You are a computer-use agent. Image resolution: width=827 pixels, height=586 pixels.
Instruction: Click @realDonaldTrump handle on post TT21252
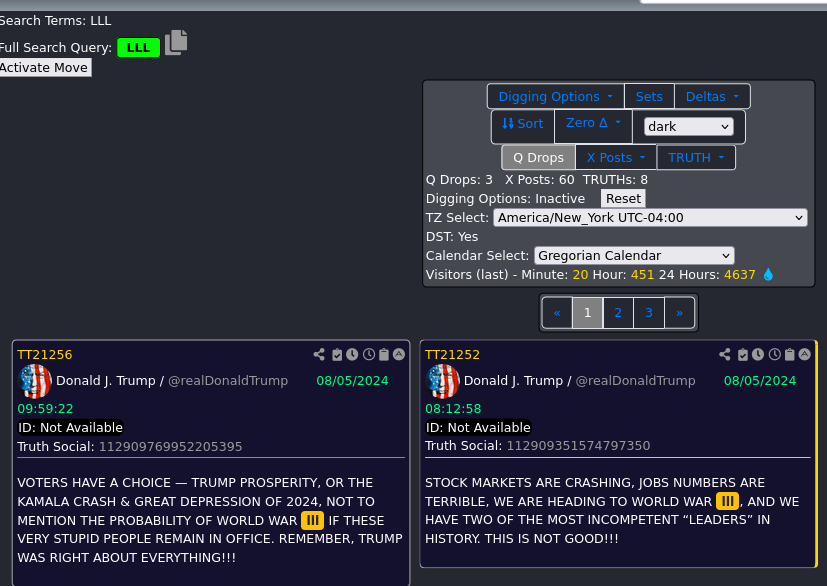(x=635, y=381)
